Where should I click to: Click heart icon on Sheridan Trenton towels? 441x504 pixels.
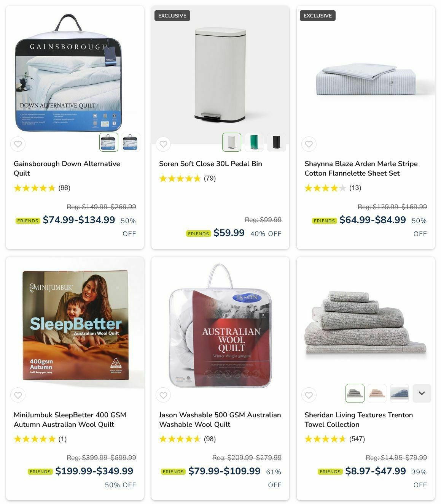[309, 395]
